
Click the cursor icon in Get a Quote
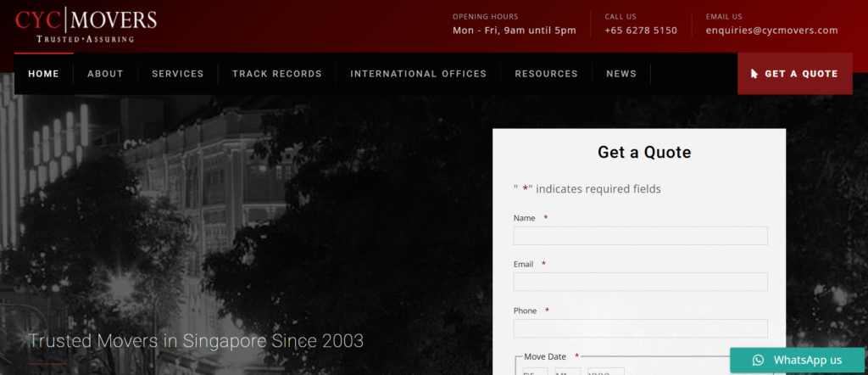[x=754, y=74]
